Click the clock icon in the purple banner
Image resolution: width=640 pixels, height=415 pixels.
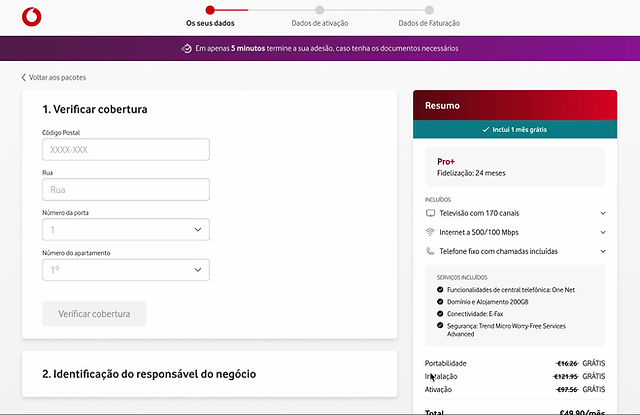187,49
